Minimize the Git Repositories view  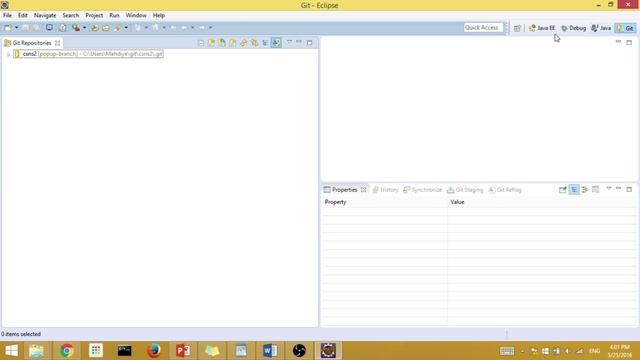pos(299,42)
